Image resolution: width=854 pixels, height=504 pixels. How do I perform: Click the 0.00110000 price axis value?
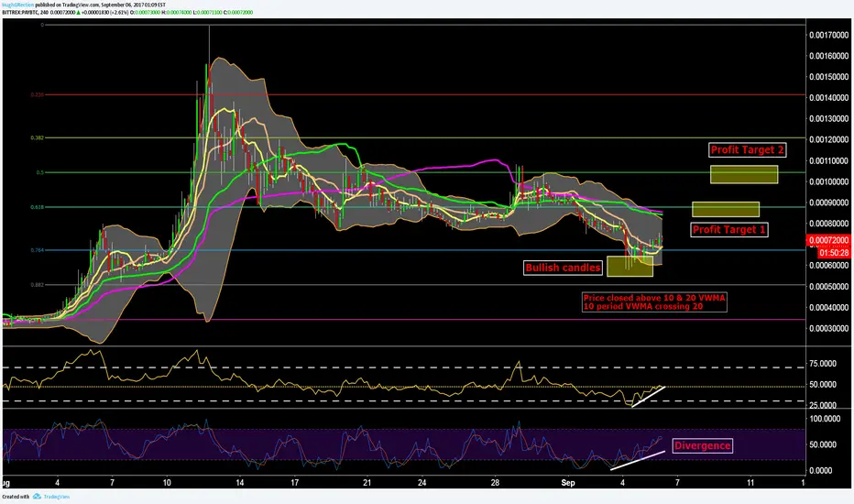click(828, 161)
